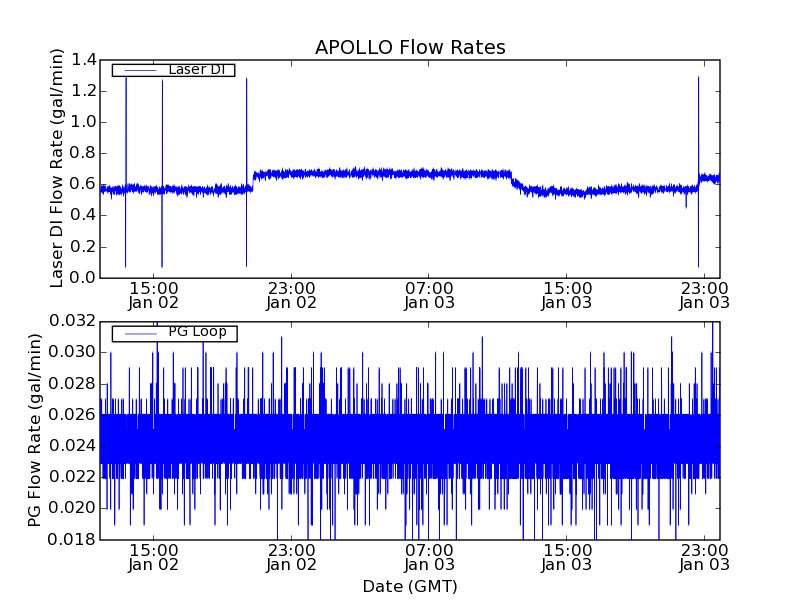Click '07:00 Jan 03' under the Laser DI plot
This screenshot has height=600, width=800.
pyautogui.click(x=429, y=296)
